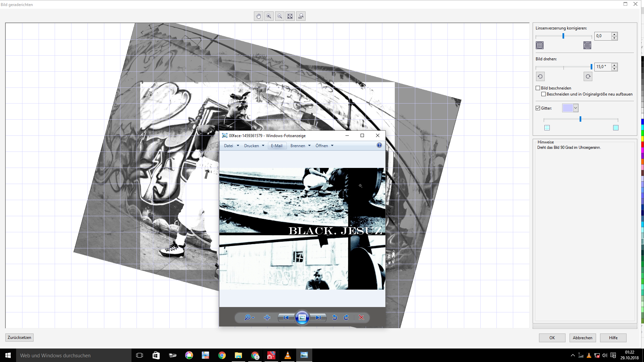
Task: Open Chrome from taskbar
Action: (x=222, y=355)
